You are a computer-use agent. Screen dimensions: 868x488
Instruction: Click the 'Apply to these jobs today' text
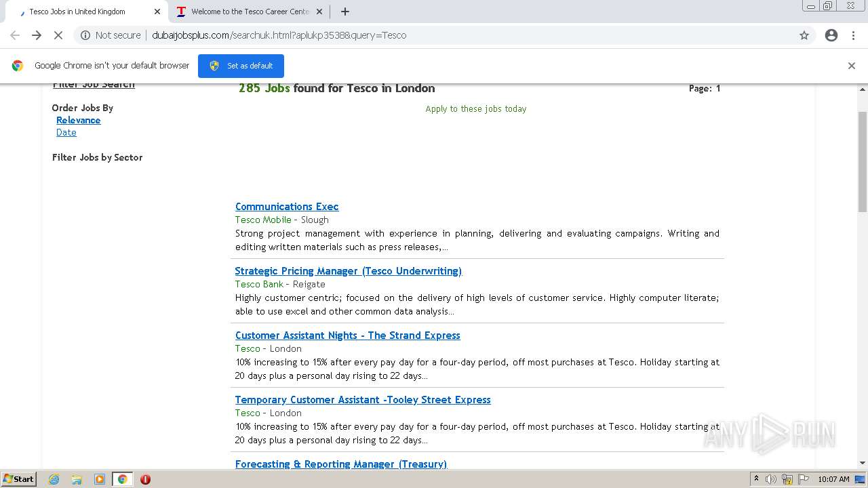coord(476,108)
